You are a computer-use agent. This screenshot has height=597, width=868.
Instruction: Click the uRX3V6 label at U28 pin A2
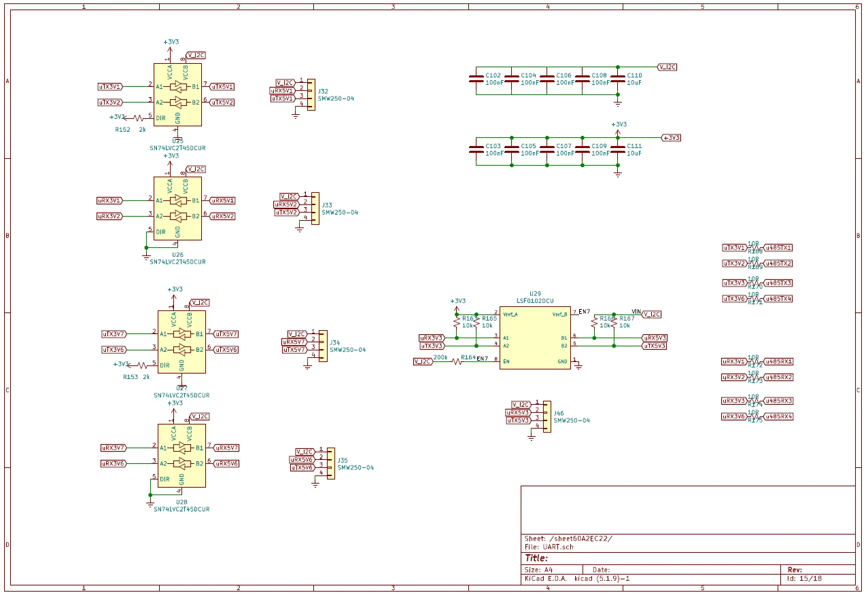pos(114,464)
